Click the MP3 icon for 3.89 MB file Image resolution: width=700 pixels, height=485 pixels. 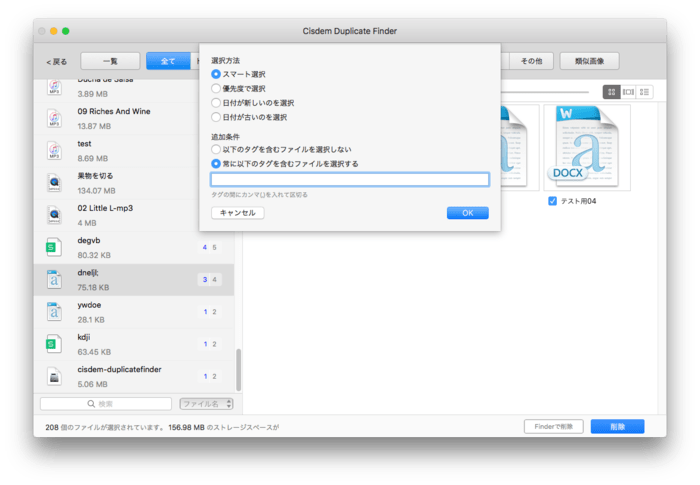54,87
